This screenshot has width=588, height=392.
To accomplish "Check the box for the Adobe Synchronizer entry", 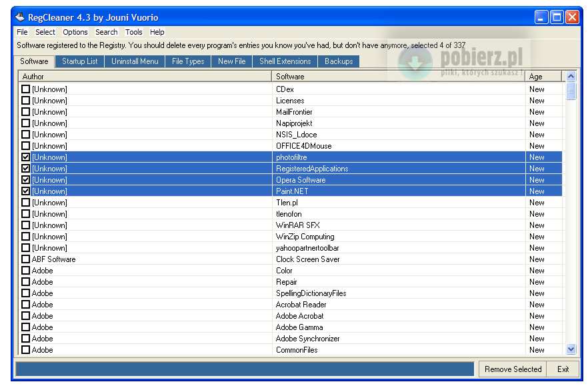I will (25, 339).
